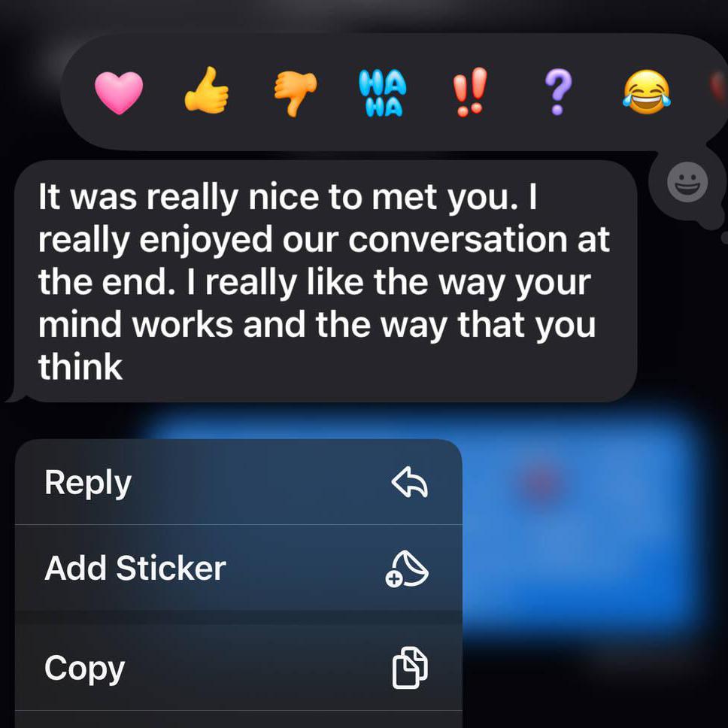Select the red double exclamation reaction
728x728 pixels.
(x=470, y=92)
